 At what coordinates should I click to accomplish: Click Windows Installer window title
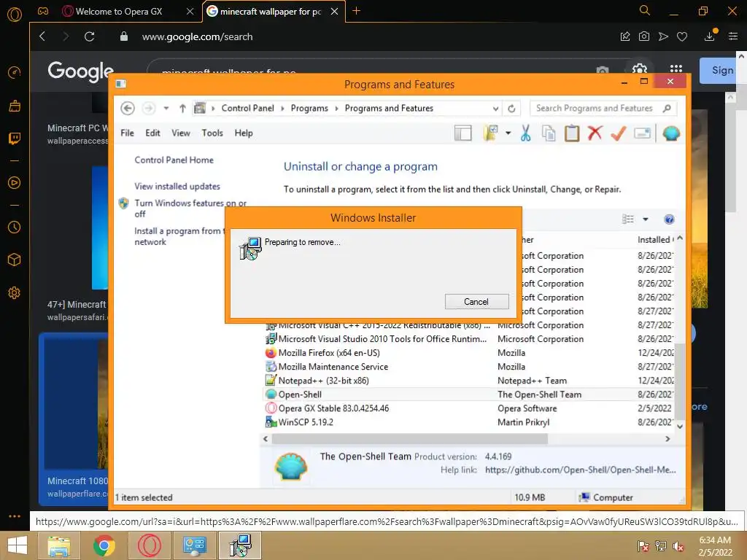[x=373, y=218]
